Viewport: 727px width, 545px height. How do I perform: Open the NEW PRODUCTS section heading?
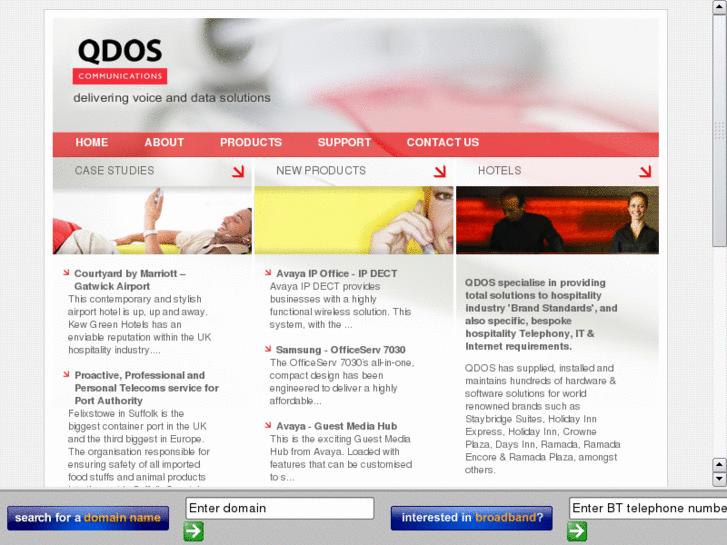point(321,171)
